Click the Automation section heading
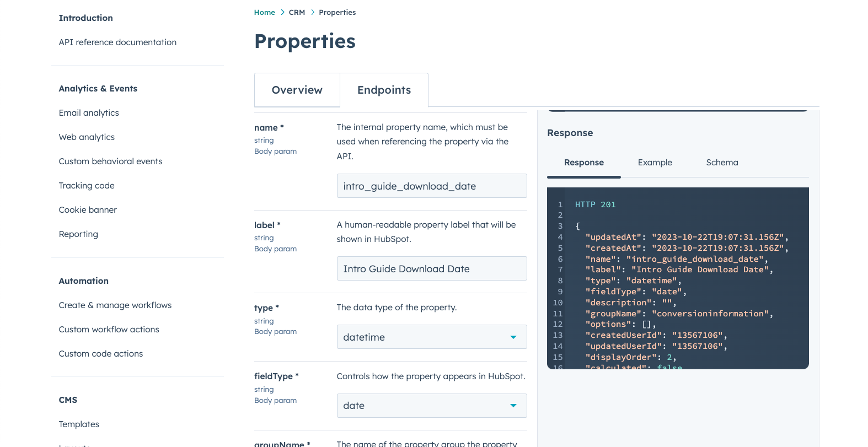This screenshot has height=447, width=868. tap(84, 281)
